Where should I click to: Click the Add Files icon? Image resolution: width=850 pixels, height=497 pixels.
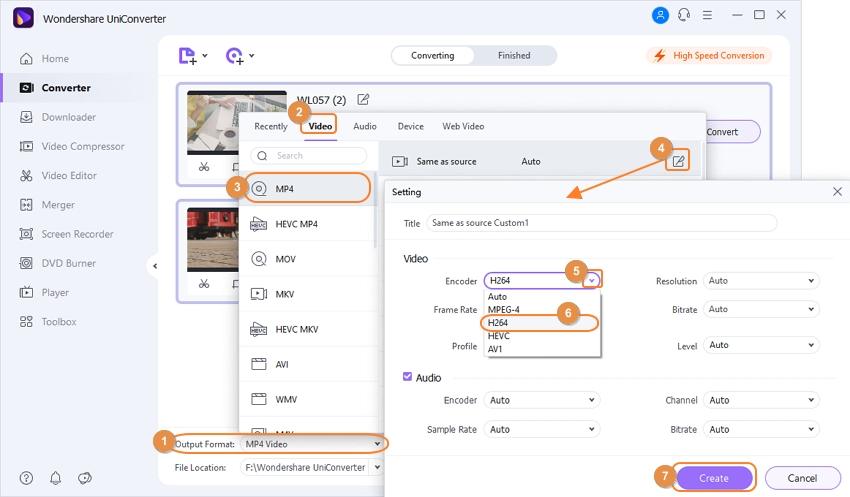tap(187, 55)
